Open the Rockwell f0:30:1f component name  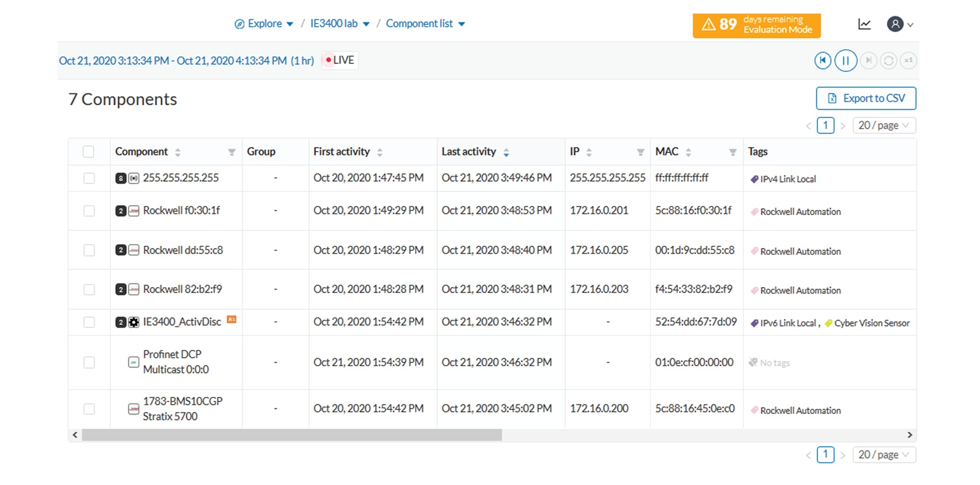point(181,211)
